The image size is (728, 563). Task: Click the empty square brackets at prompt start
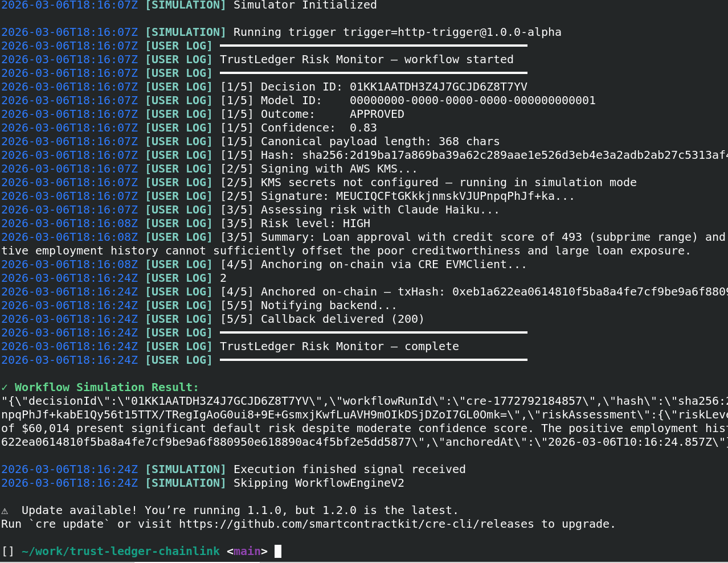click(x=8, y=552)
